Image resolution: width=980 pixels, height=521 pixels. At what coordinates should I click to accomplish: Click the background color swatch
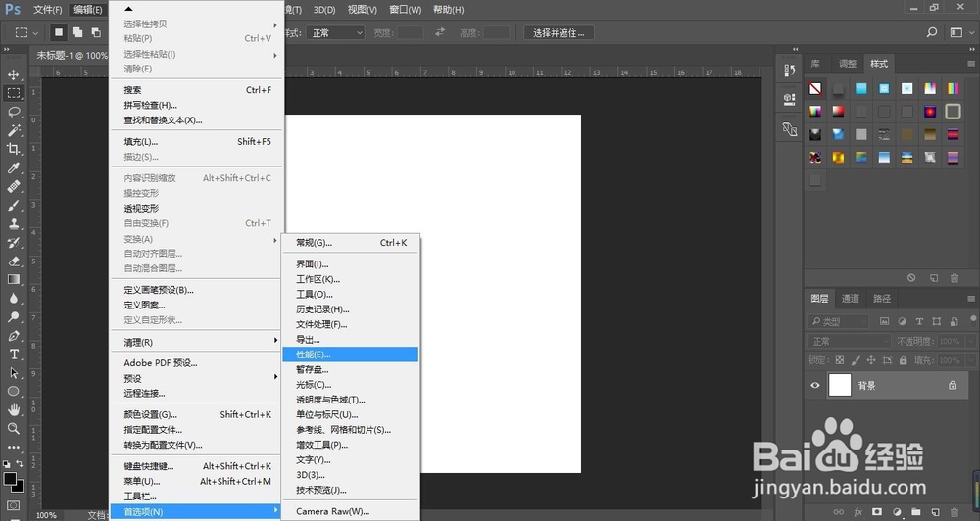pyautogui.click(x=17, y=486)
